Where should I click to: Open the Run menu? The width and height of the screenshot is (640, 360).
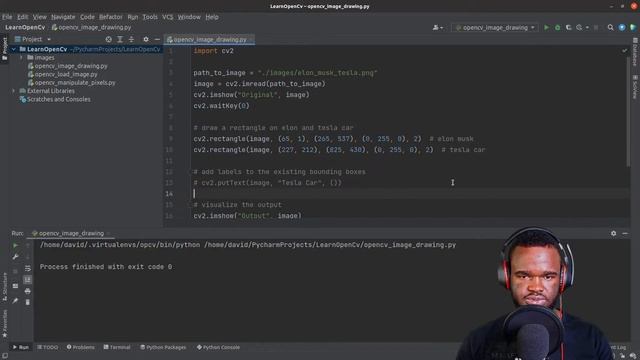(133, 17)
